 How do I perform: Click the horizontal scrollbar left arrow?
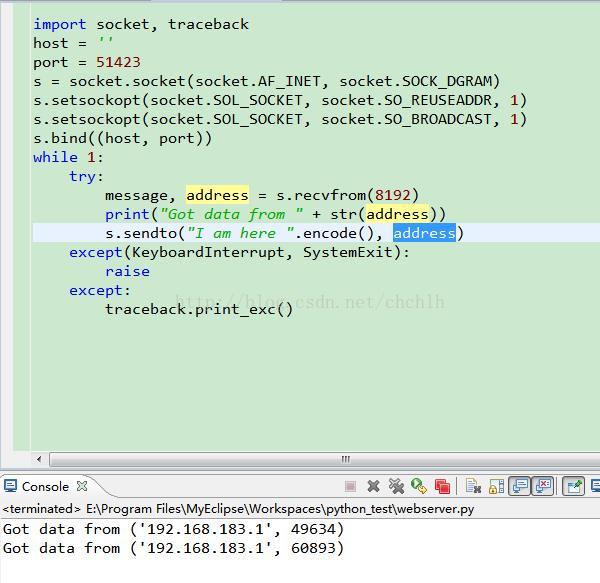pos(39,459)
